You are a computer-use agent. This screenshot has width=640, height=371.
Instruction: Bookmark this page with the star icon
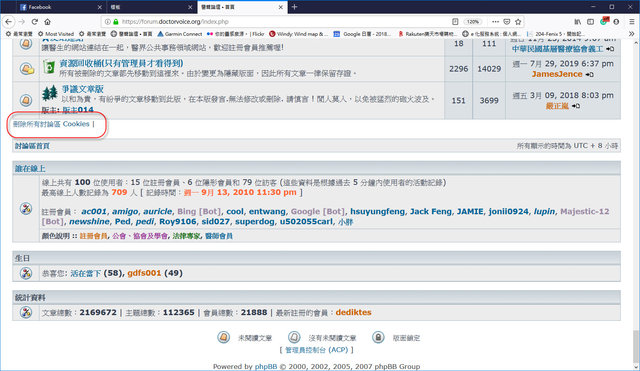pos(518,22)
